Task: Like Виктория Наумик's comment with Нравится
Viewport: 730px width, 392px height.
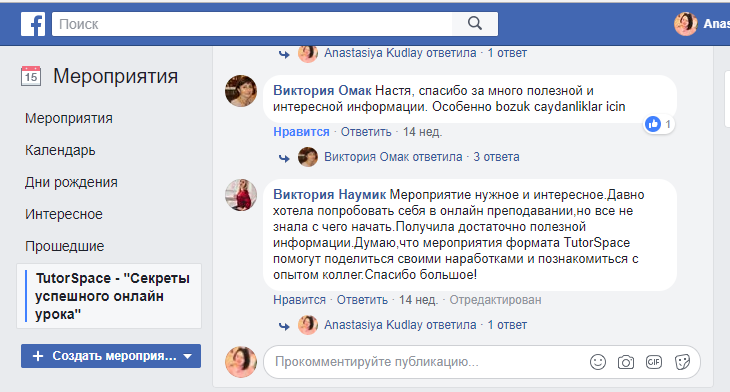Action: coord(299,300)
